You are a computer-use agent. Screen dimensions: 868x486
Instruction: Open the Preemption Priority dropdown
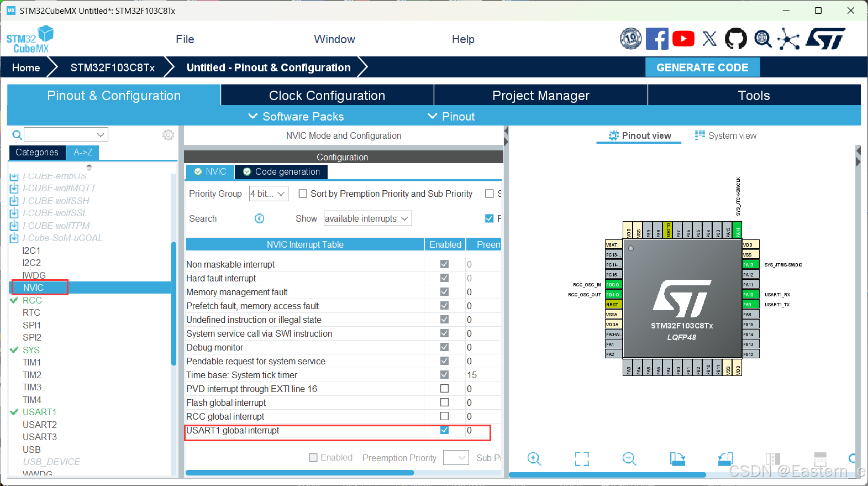tap(456, 458)
